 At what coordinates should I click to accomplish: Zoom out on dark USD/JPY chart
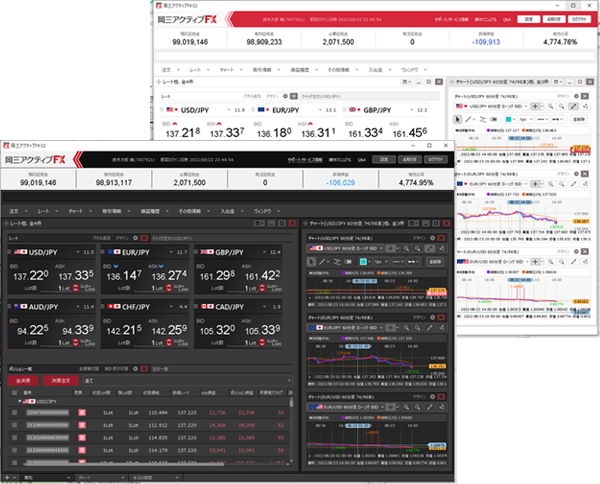418,248
